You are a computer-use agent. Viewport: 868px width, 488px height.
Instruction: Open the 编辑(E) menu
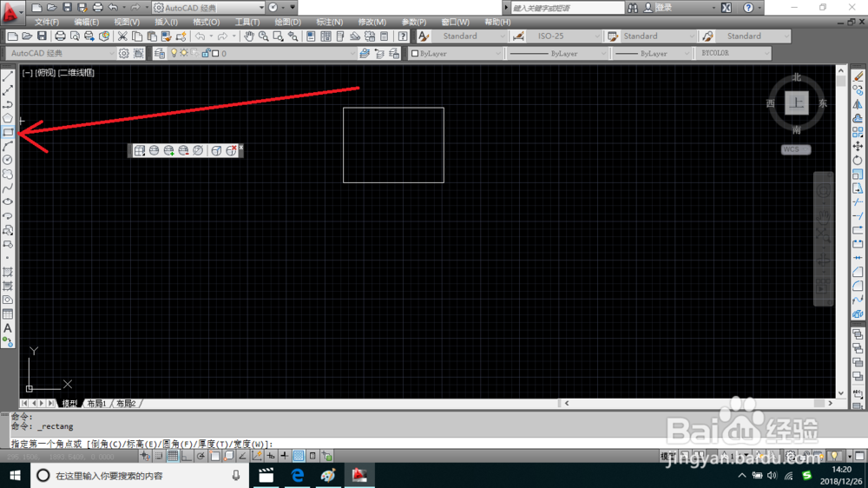point(86,23)
